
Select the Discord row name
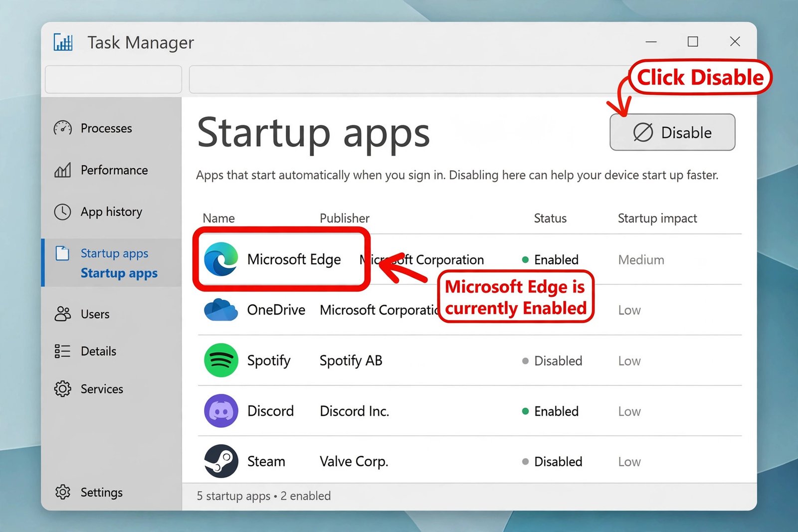[x=270, y=411]
